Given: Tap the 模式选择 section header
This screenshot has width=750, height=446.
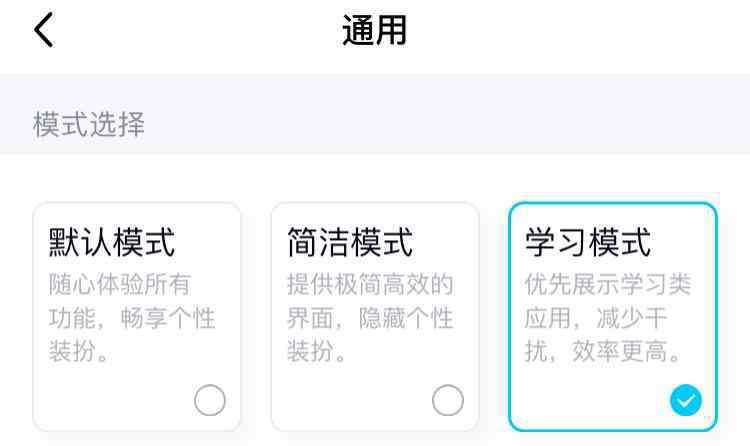Looking at the screenshot, I should [89, 124].
